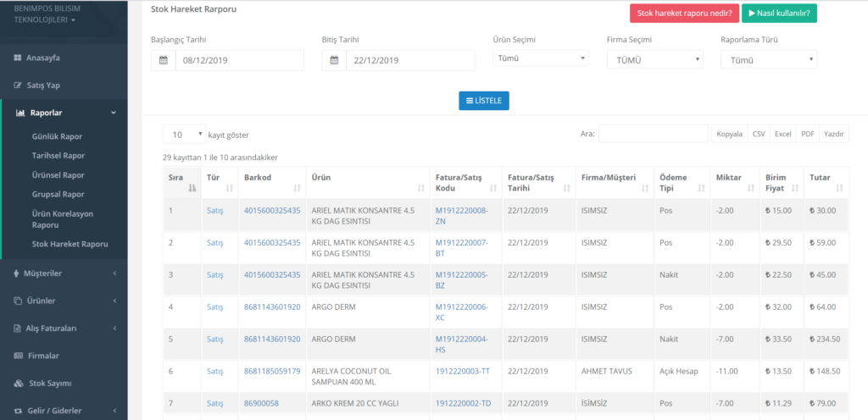Click the Firmalar card icon

tap(18, 356)
